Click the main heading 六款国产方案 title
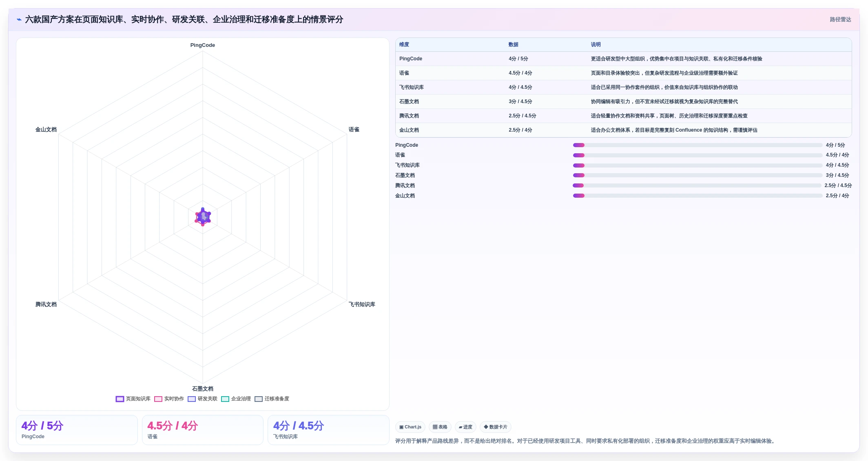 point(184,20)
